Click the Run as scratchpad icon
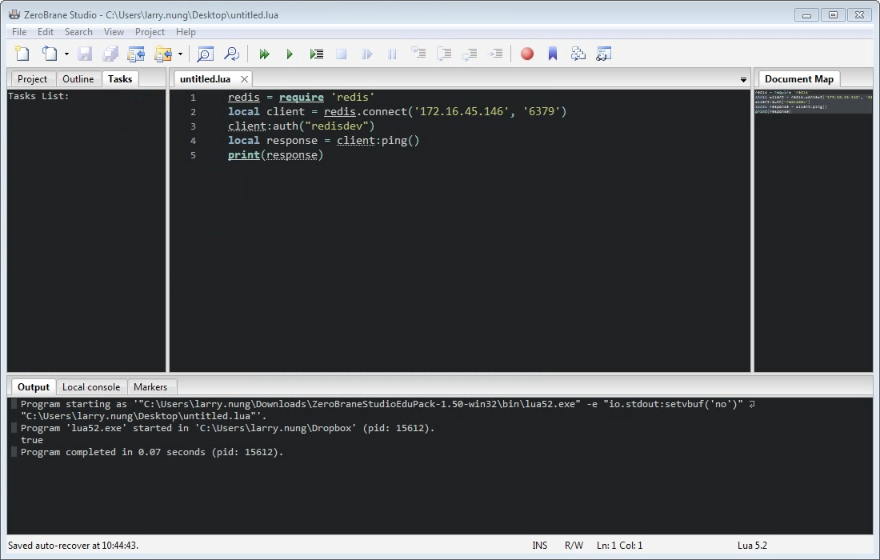880x560 pixels. (x=316, y=54)
